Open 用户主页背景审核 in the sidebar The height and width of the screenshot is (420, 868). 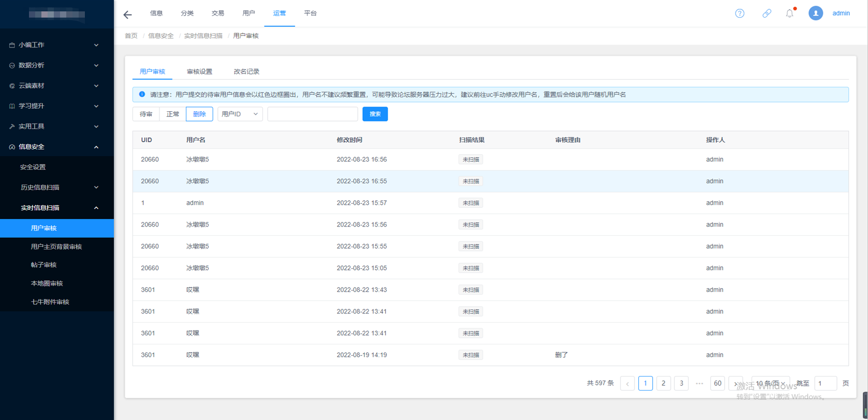point(57,247)
